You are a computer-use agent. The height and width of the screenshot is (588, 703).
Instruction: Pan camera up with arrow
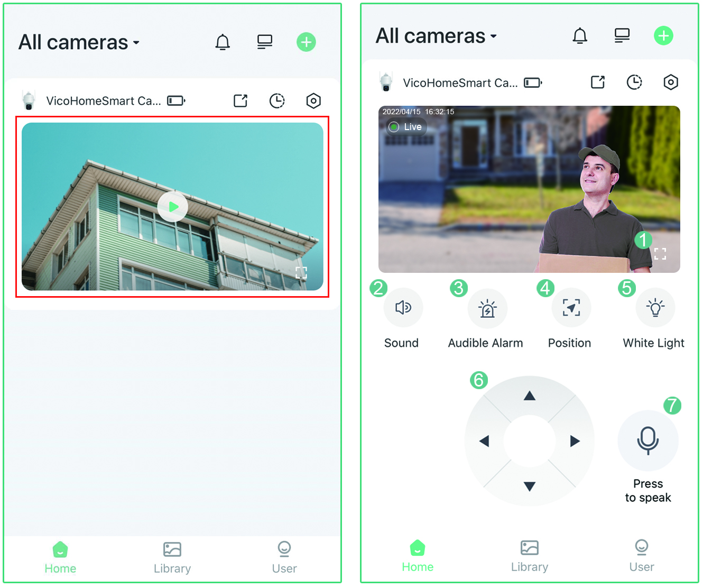(530, 396)
